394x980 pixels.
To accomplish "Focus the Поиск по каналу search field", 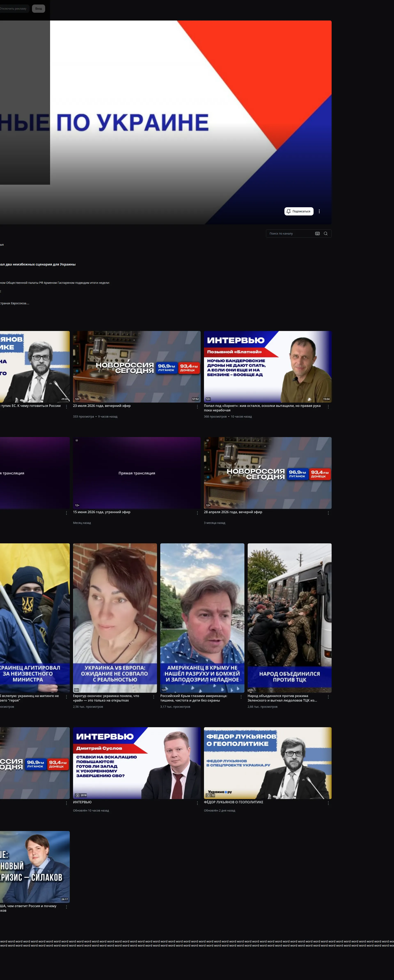I will coord(291,234).
